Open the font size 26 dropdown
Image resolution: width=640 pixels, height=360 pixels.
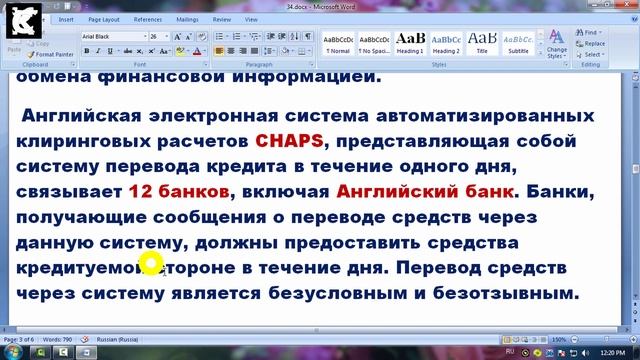point(167,37)
